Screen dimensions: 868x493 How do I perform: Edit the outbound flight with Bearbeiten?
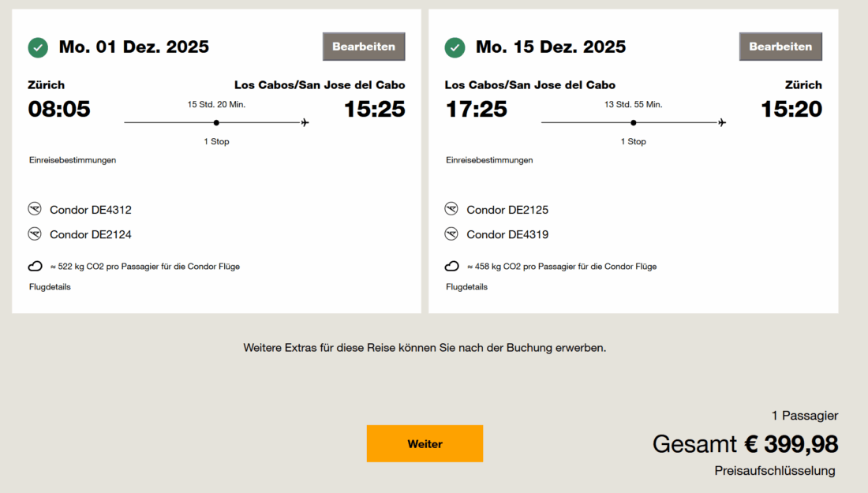click(x=364, y=47)
